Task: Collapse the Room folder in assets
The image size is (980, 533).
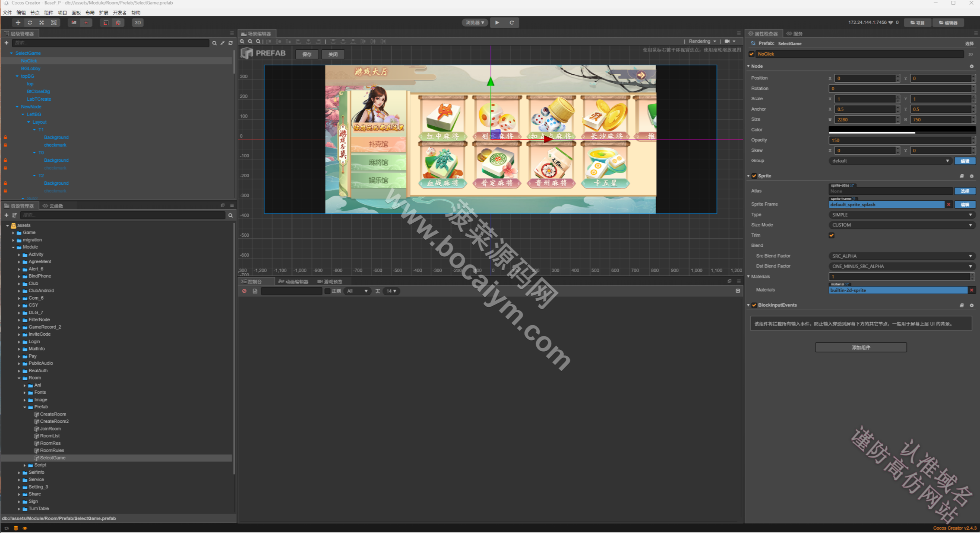Action: click(x=19, y=378)
